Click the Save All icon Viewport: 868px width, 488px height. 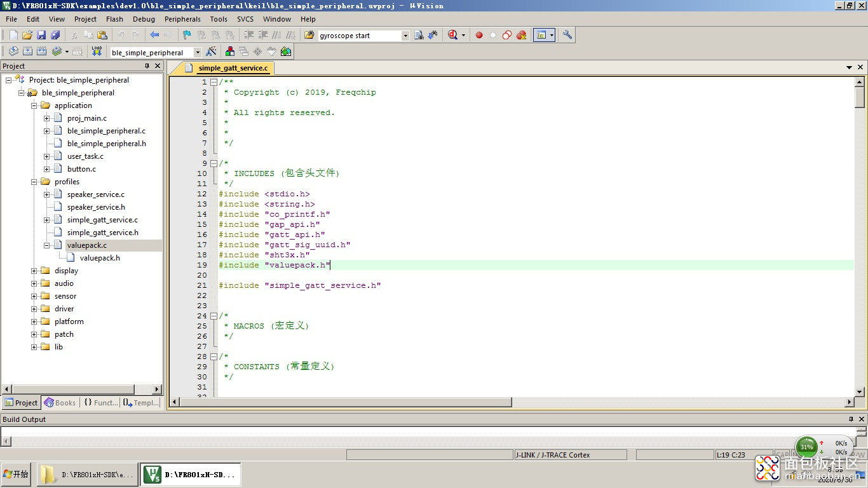(x=55, y=36)
